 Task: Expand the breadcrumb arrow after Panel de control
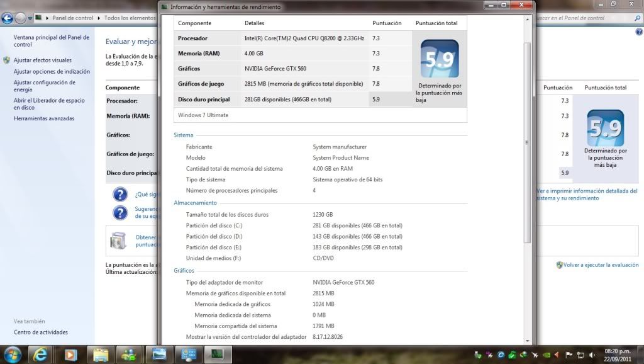tap(99, 18)
